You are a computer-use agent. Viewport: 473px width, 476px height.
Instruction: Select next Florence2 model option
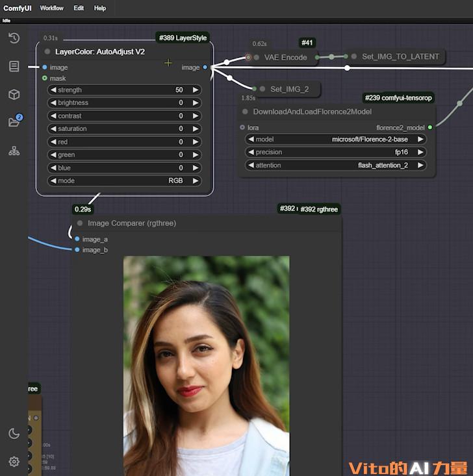click(x=420, y=140)
